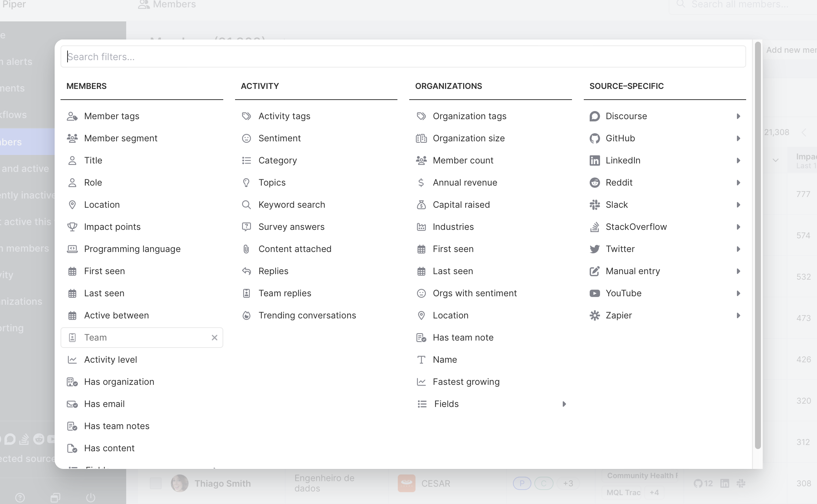Focus the Search filters input field
The height and width of the screenshot is (504, 817).
click(403, 57)
